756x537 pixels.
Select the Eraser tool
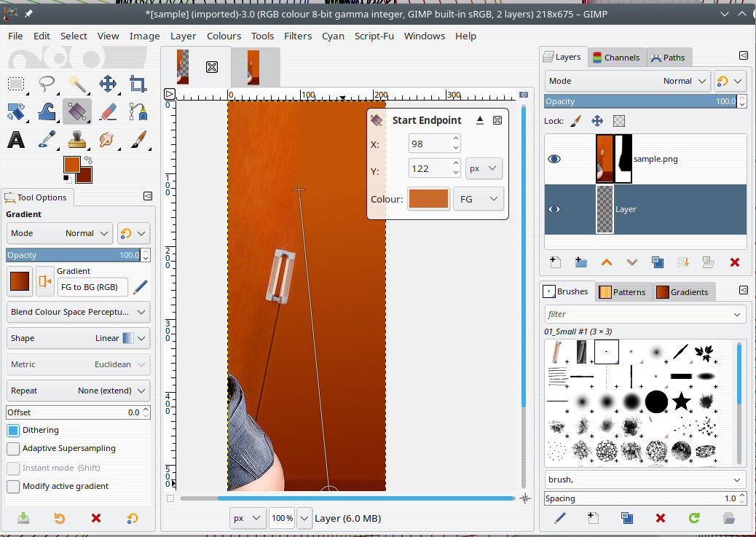[108, 111]
